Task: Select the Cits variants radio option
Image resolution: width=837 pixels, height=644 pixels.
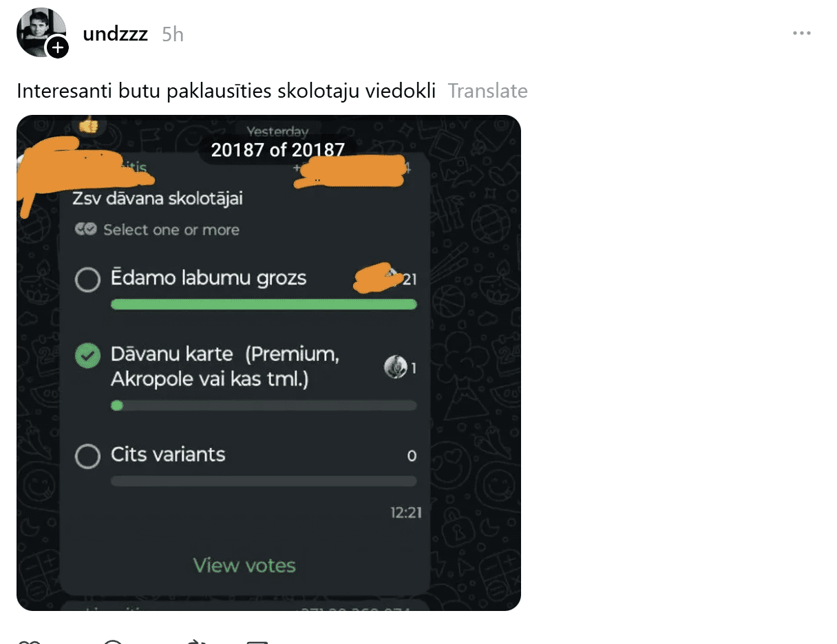Action: (87, 455)
